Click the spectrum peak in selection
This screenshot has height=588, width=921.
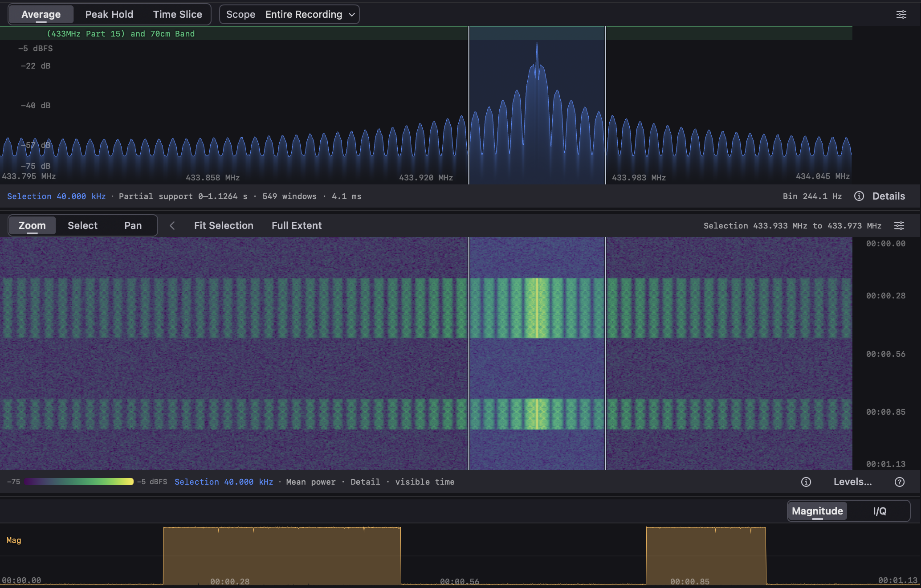click(x=537, y=44)
